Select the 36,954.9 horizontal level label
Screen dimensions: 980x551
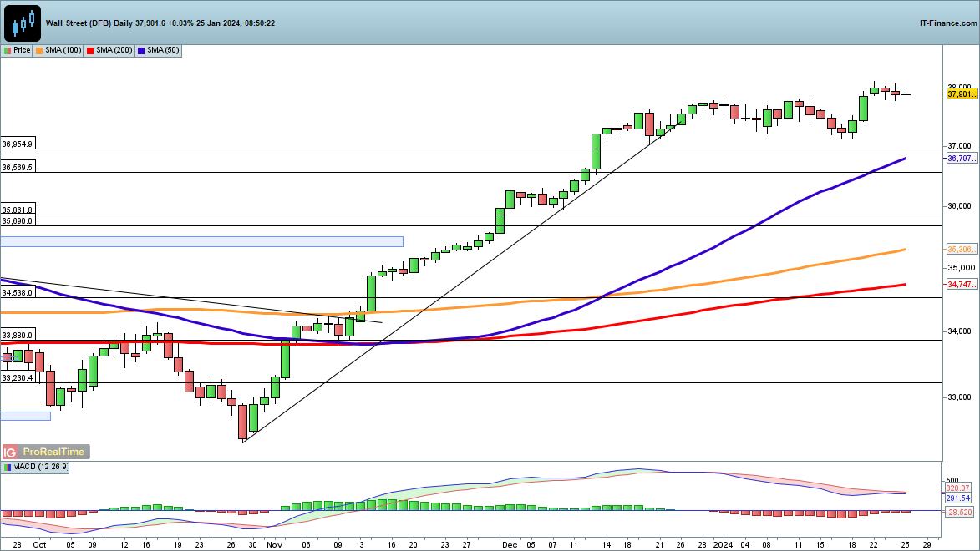[18, 144]
